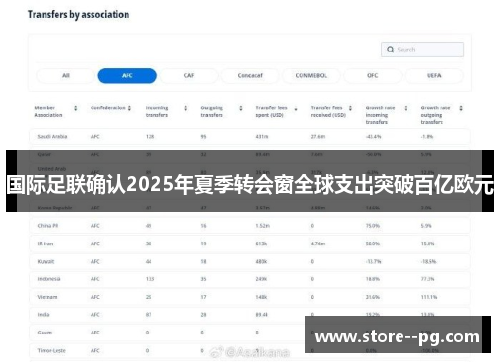The image size is (500, 362).
Task: Select the India row name
Action: [43, 315]
